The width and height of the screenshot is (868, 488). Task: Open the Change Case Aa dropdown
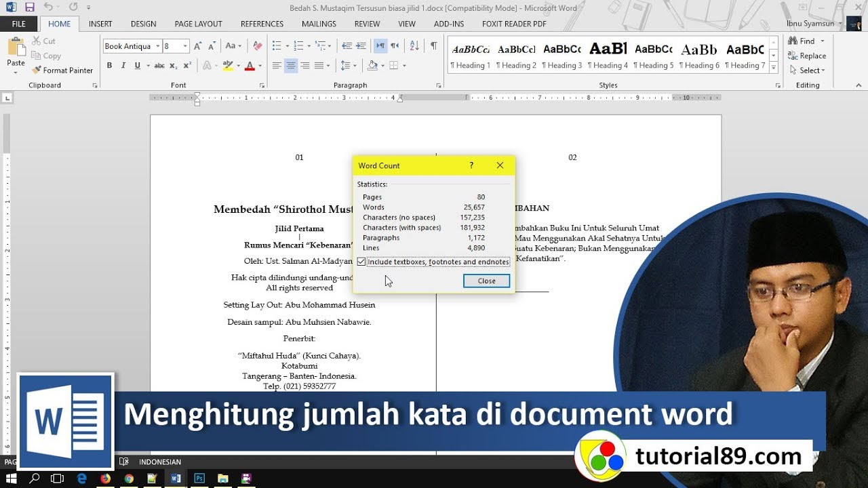pos(233,46)
